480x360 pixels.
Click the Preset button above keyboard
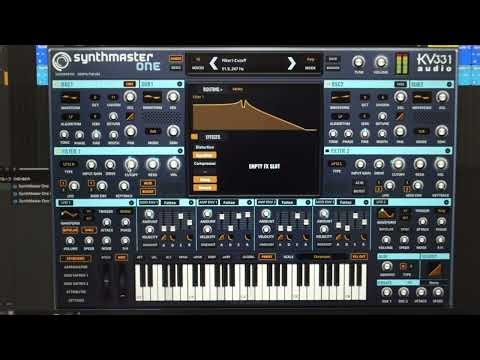267,257
